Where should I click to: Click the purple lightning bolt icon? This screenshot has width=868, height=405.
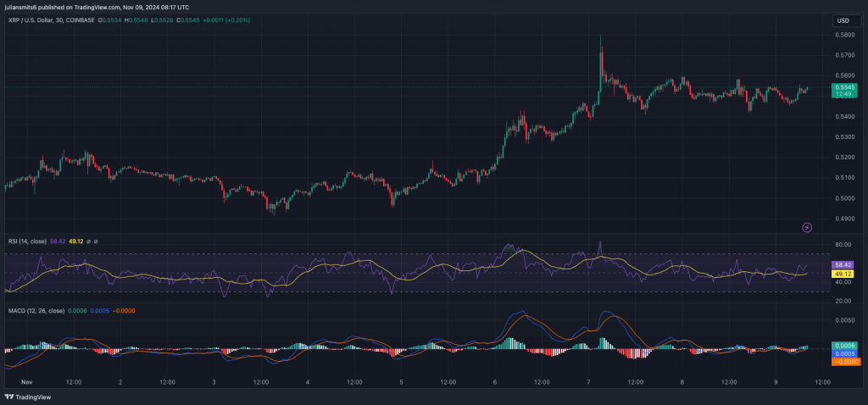click(x=807, y=227)
